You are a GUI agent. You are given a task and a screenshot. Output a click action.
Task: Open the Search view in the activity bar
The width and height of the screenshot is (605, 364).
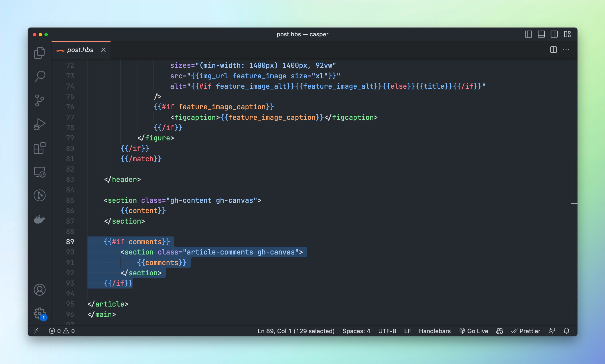pos(40,76)
